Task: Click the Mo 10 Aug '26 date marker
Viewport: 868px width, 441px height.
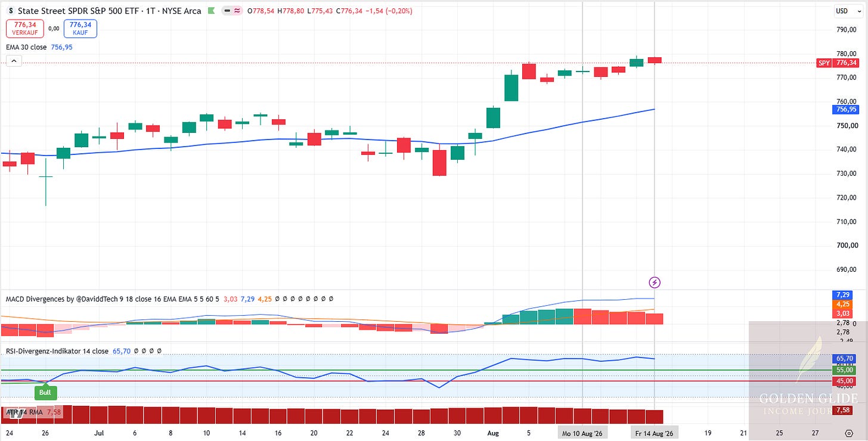Action: point(582,433)
